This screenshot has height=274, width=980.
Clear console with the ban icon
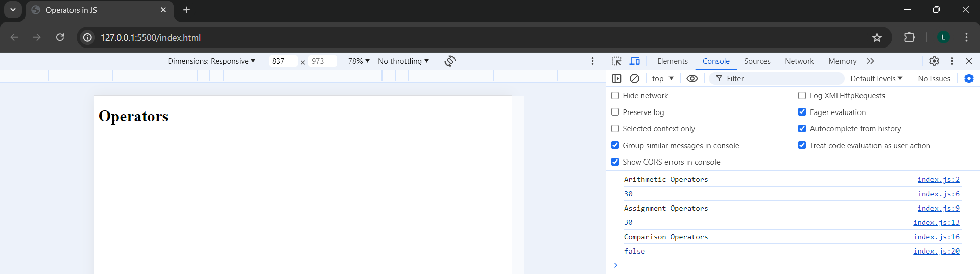coord(634,79)
